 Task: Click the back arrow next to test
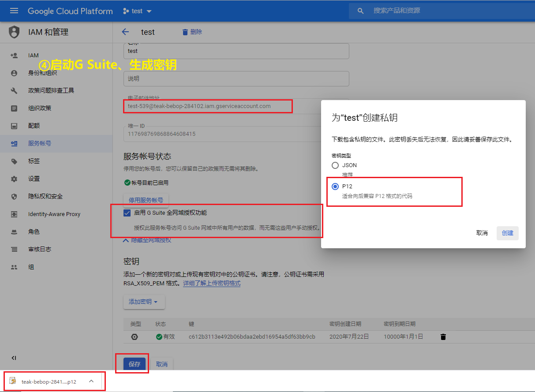[x=125, y=31]
